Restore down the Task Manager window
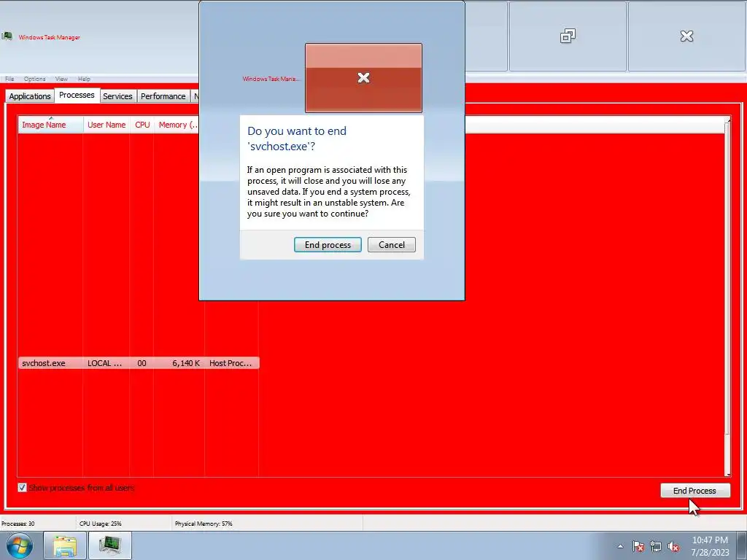Image resolution: width=747 pixels, height=560 pixels. [568, 36]
